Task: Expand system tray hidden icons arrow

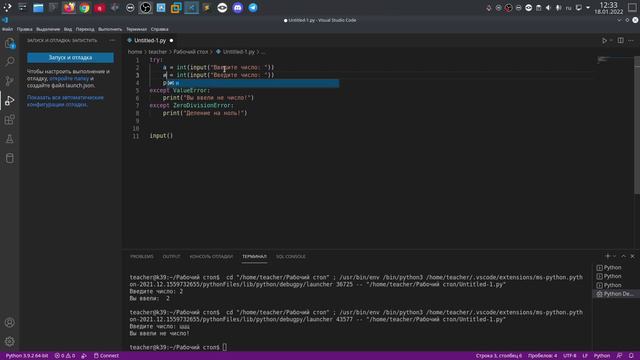Action: (x=588, y=8)
